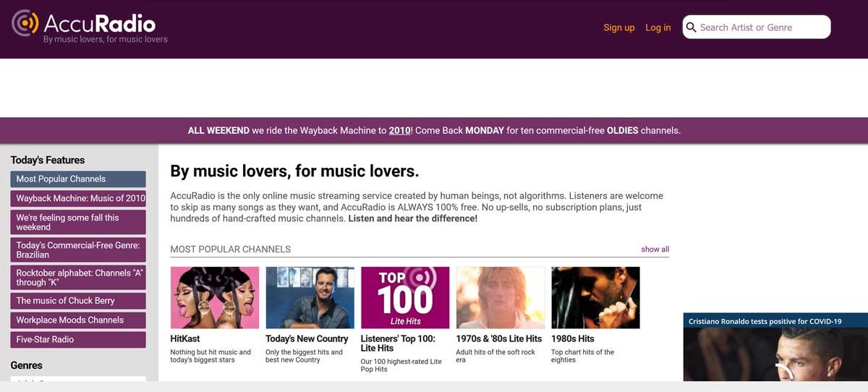
Task: Open the Sign up link
Action: [x=619, y=27]
